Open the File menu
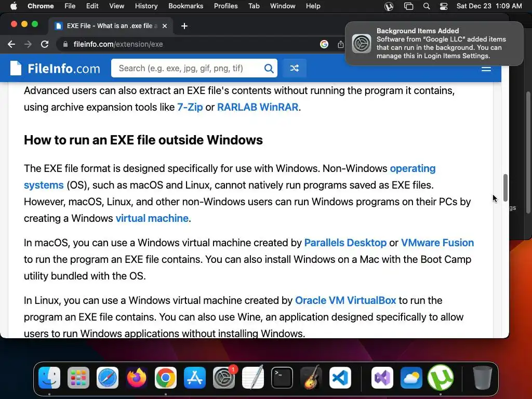 pos(70,6)
